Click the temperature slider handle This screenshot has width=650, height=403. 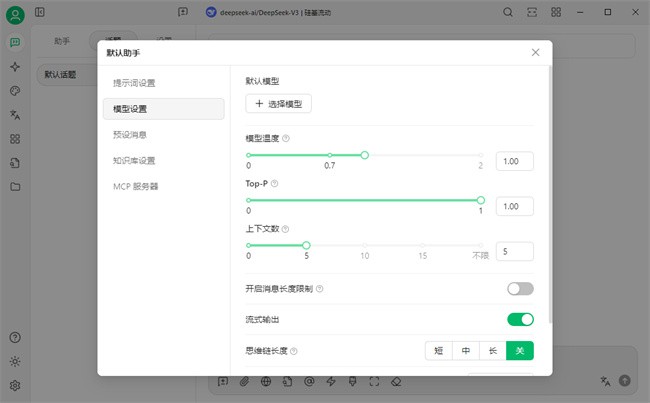364,155
